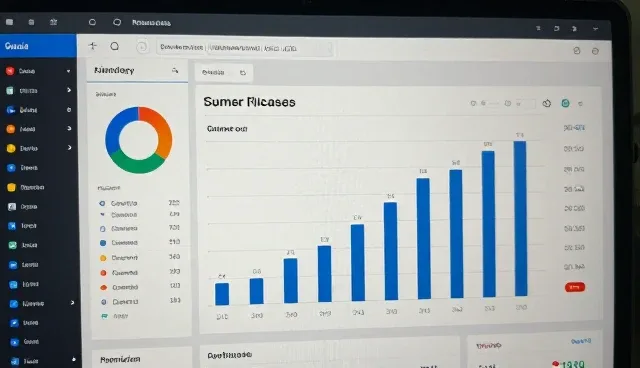Click the shortest blue bar in the bar chart

point(222,294)
